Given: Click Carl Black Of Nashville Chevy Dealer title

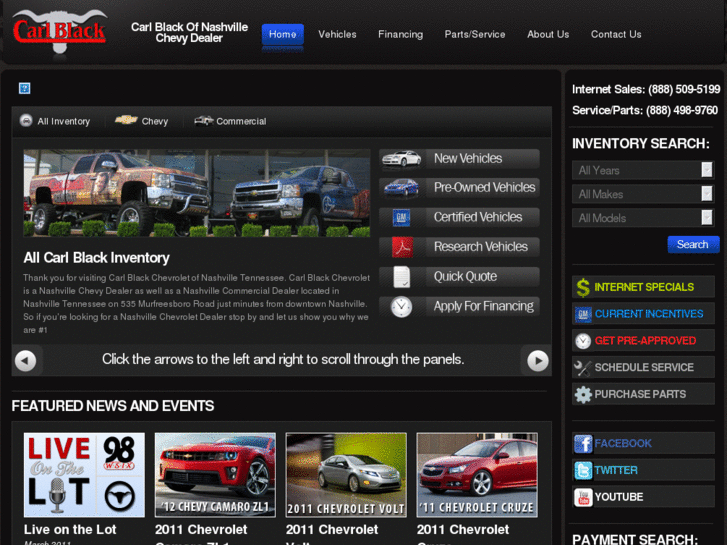Looking at the screenshot, I should click(189, 33).
